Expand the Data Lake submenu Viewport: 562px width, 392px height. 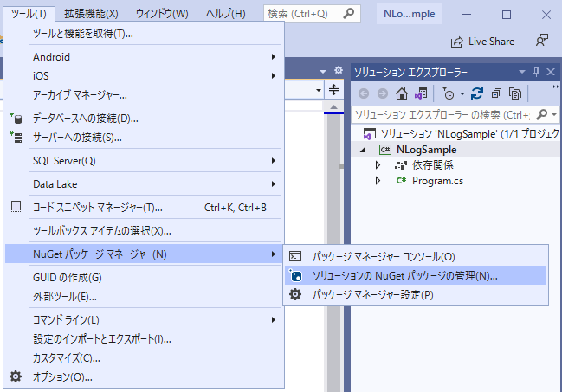click(x=144, y=183)
